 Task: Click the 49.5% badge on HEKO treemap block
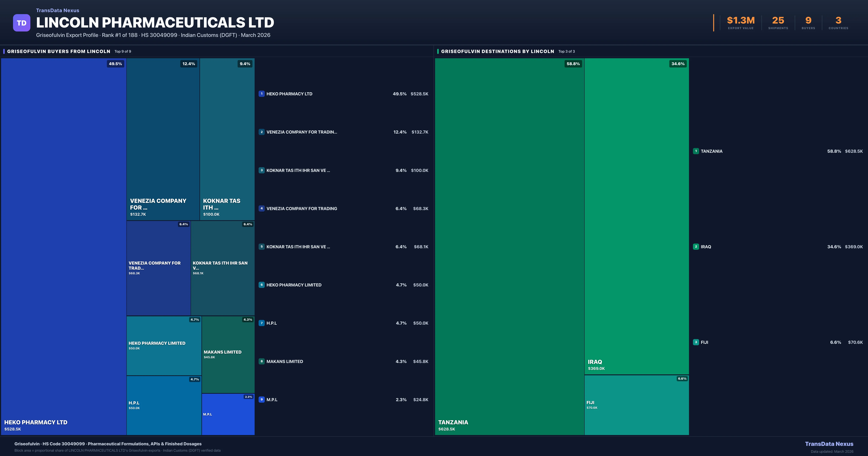pyautogui.click(x=115, y=64)
